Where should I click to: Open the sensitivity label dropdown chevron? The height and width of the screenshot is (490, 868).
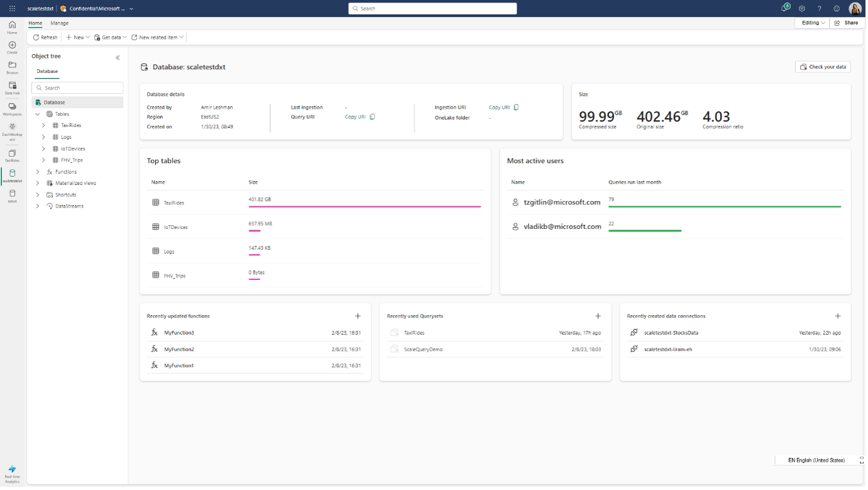click(x=131, y=9)
